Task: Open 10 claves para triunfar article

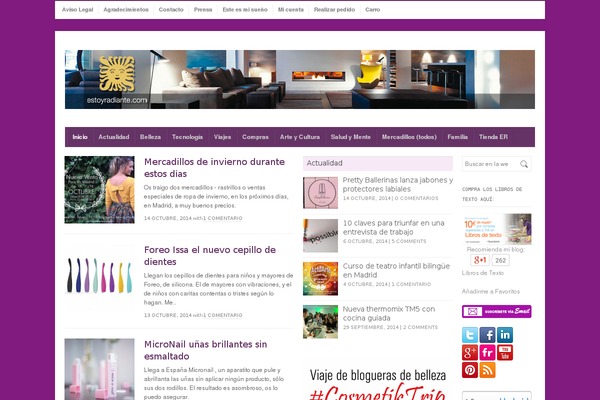Action: click(393, 227)
